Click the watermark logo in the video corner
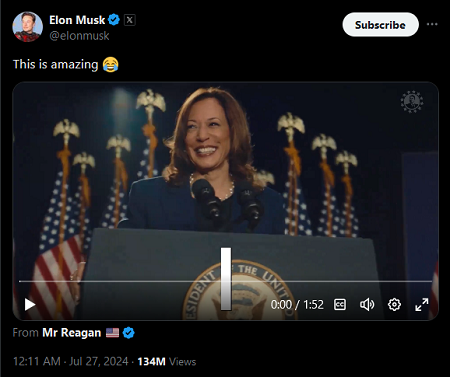Image resolution: width=450 pixels, height=377 pixels. pyautogui.click(x=412, y=102)
